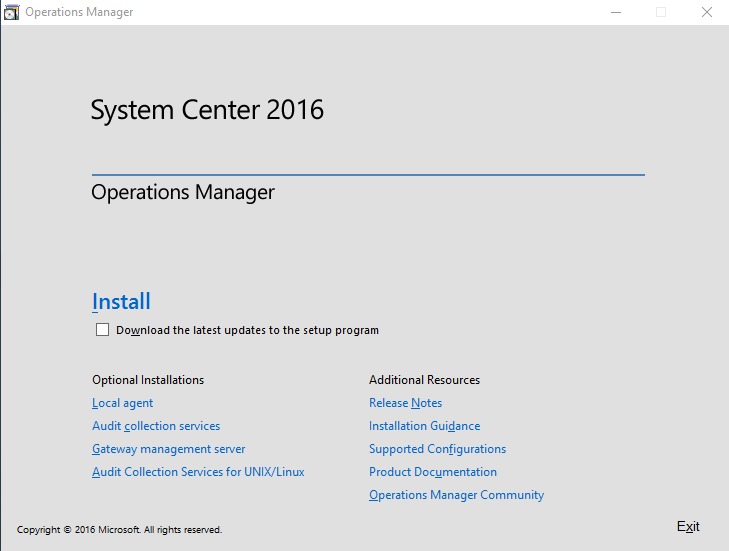View Installation Guidance resource
The width and height of the screenshot is (729, 551).
(x=424, y=426)
